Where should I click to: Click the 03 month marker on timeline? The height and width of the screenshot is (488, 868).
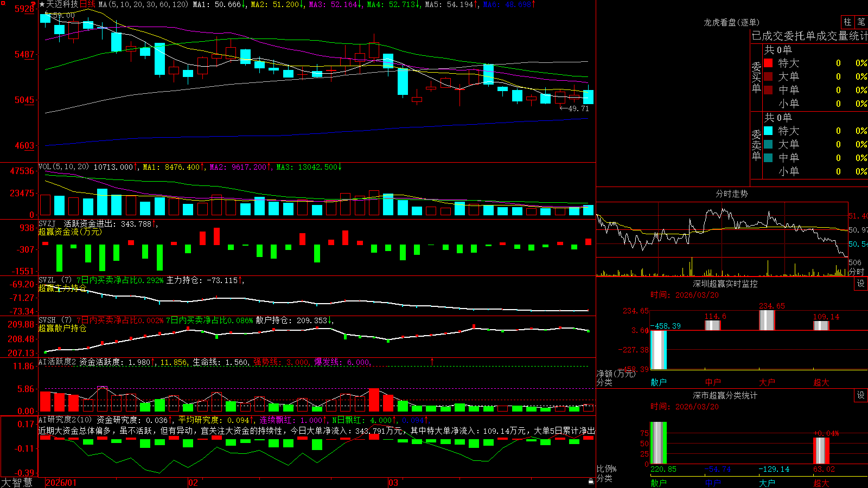tap(393, 483)
